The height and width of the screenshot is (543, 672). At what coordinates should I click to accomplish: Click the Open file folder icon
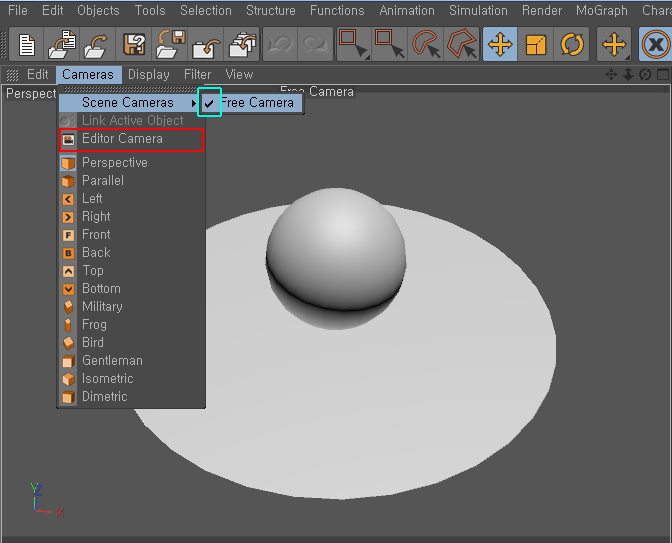[x=63, y=45]
